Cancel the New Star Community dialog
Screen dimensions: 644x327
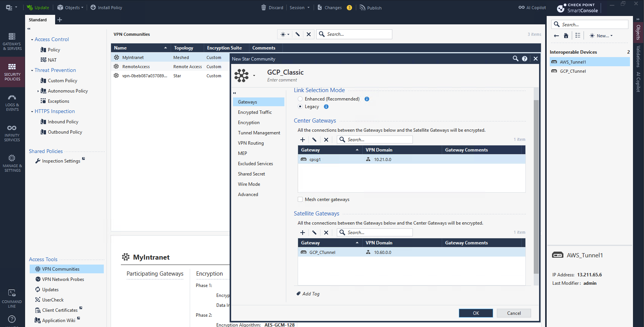tap(514, 313)
